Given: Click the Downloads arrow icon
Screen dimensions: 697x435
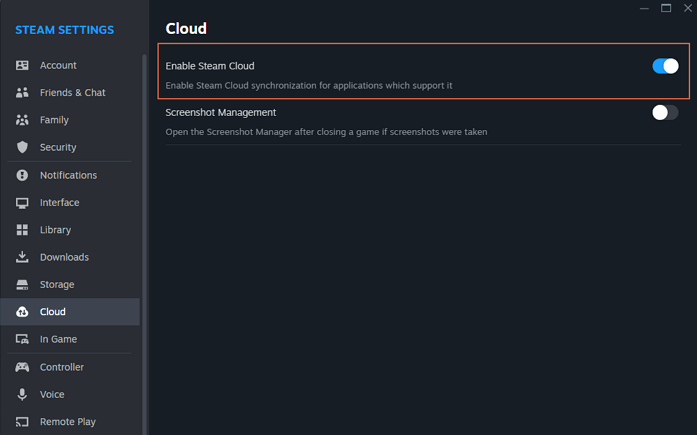Looking at the screenshot, I should 22,257.
